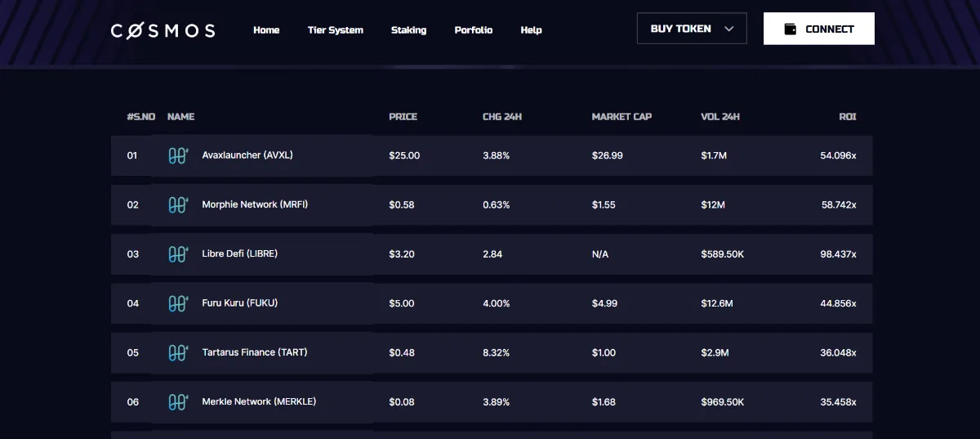Open the Staking page
The image size is (980, 439).
(x=408, y=30)
